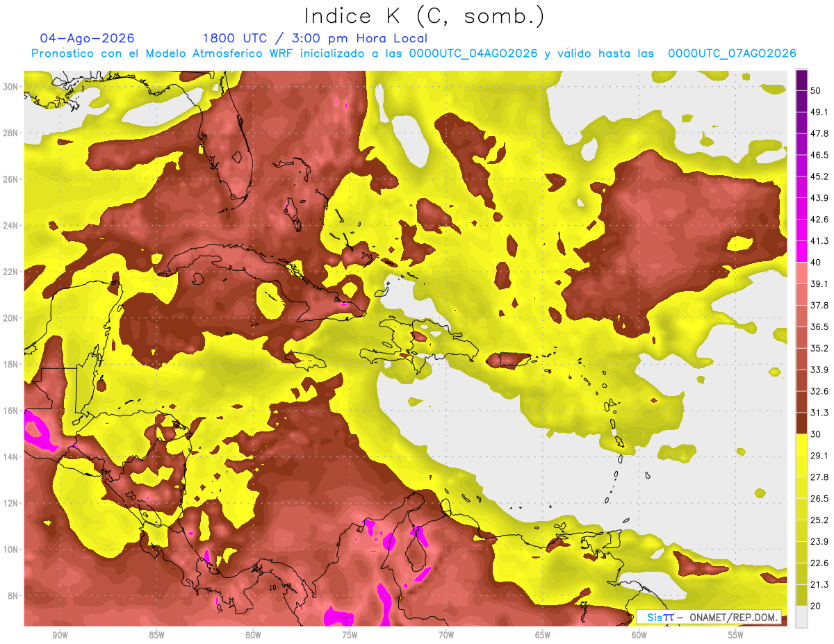Click the longitude axis label '70W'
834x644 pixels.
coord(446,636)
